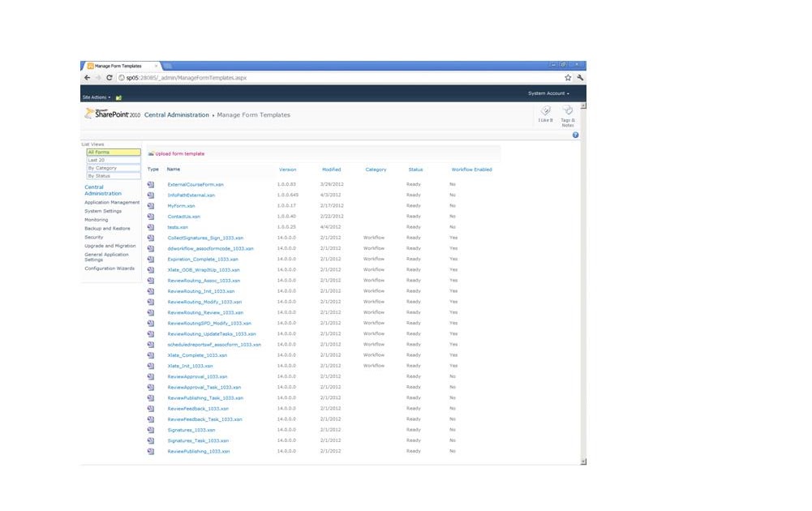812x511 pixels.
Task: Click form icon beside ReviewRouting_Assoc_1033.xsn
Action: pyautogui.click(x=151, y=281)
